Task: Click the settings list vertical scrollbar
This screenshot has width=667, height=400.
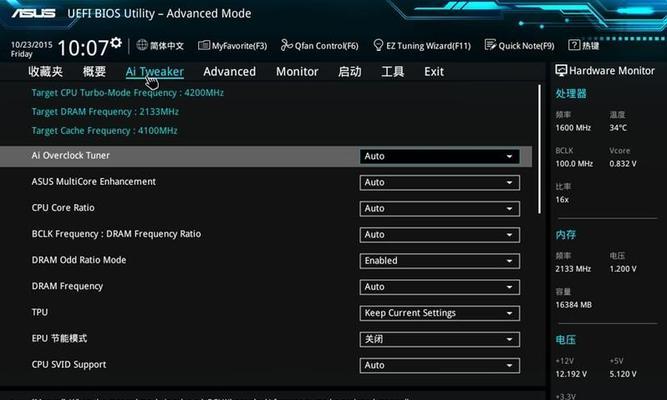Action: [539, 149]
